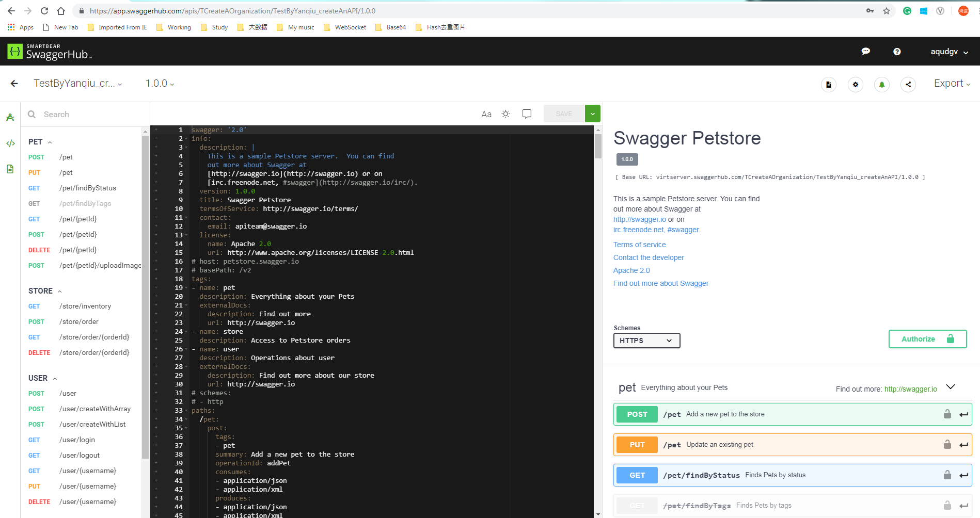This screenshot has height=518, width=980.
Task: Open the API info document icon
Action: pos(829,84)
